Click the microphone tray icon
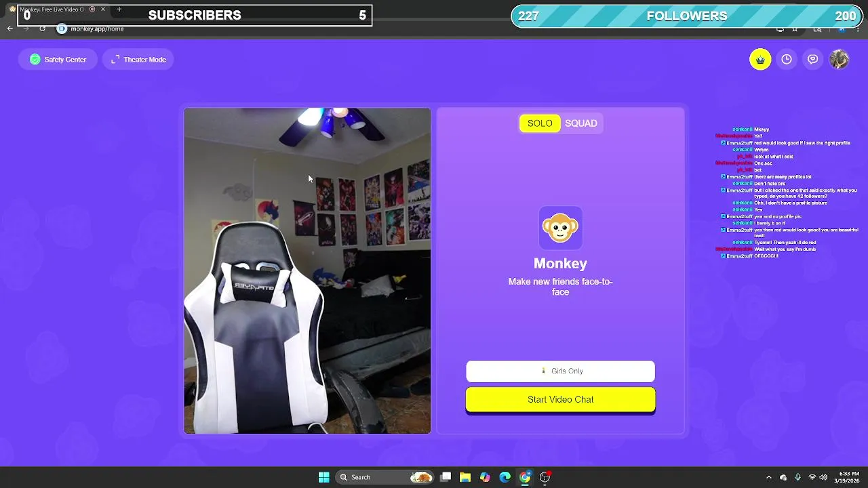Screen dimensions: 868x488 (797, 477)
